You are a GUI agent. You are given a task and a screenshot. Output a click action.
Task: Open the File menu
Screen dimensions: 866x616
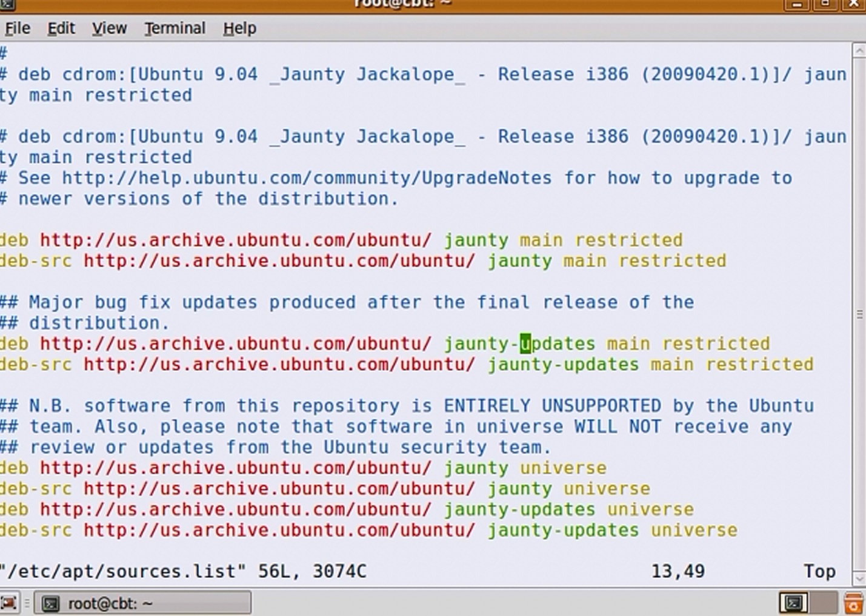point(18,28)
